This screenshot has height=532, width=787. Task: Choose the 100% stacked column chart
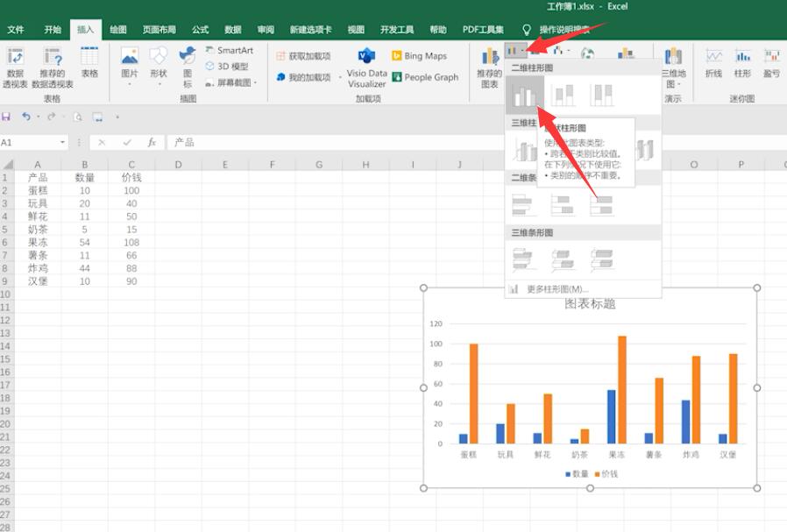pyautogui.click(x=601, y=95)
